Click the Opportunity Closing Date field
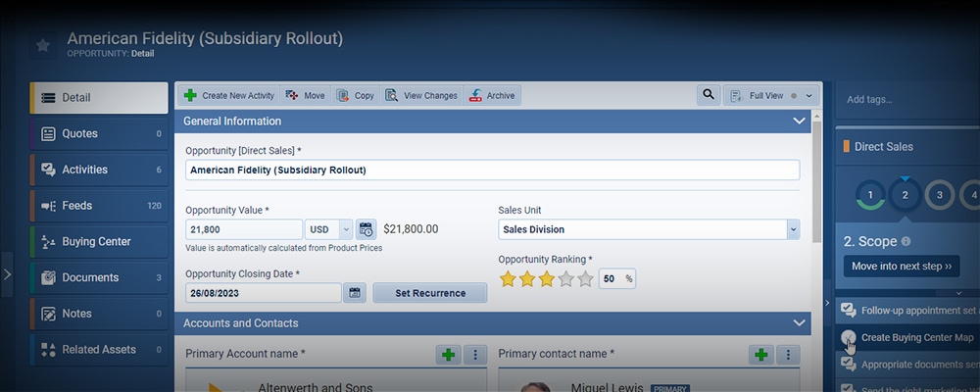This screenshot has width=980, height=392. click(263, 293)
